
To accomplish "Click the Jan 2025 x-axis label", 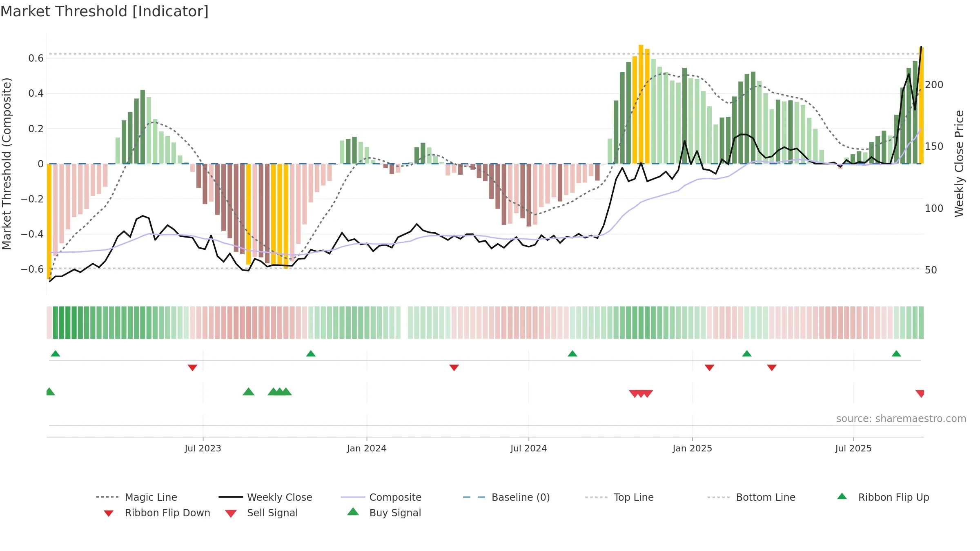I will pos(693,449).
